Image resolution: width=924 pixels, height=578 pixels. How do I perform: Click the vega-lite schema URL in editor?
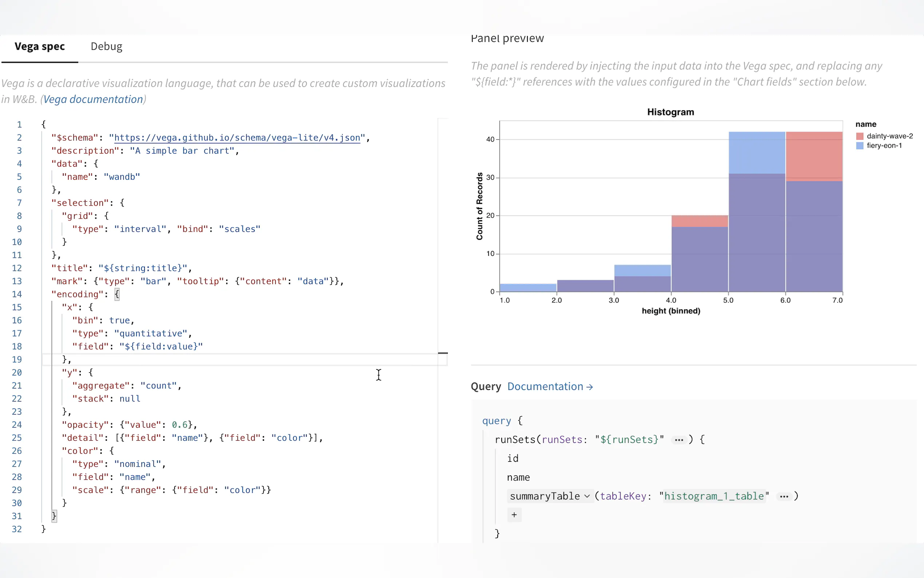[237, 138]
